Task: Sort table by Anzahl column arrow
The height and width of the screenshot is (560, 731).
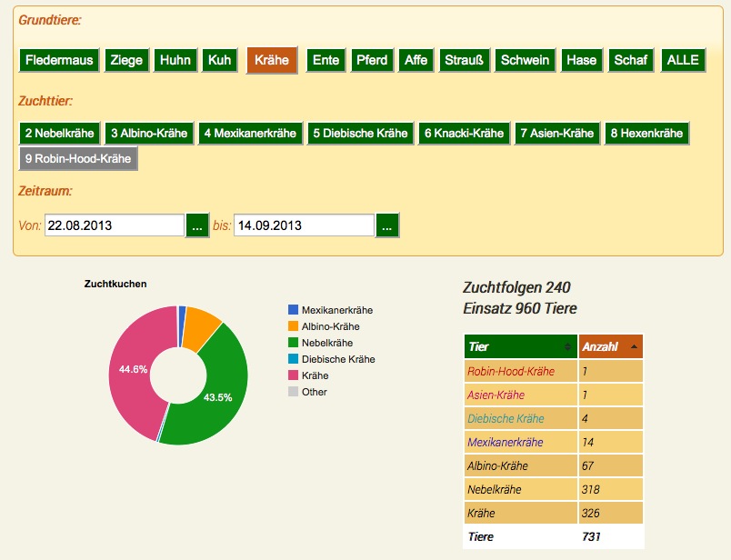Action: pyautogui.click(x=634, y=346)
